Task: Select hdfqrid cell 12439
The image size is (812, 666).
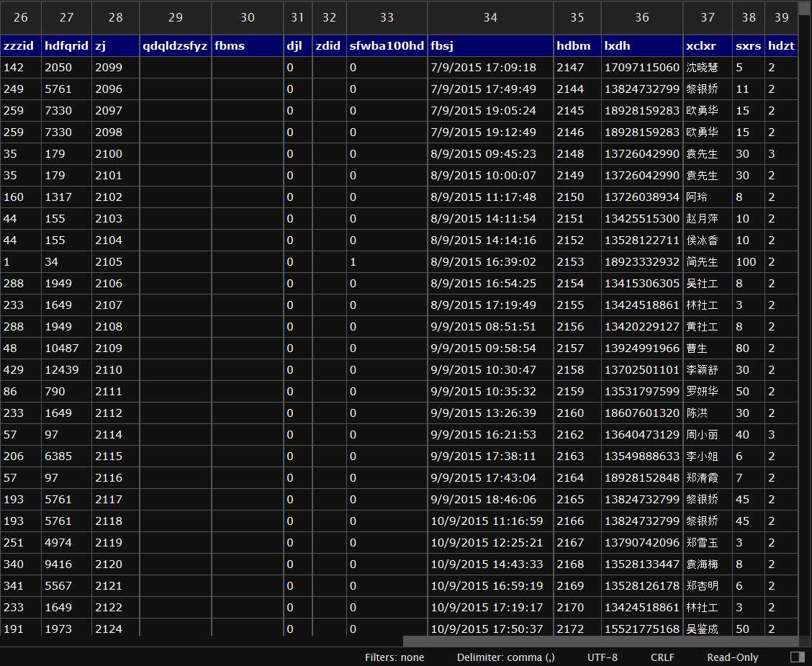Action: [x=66, y=370]
